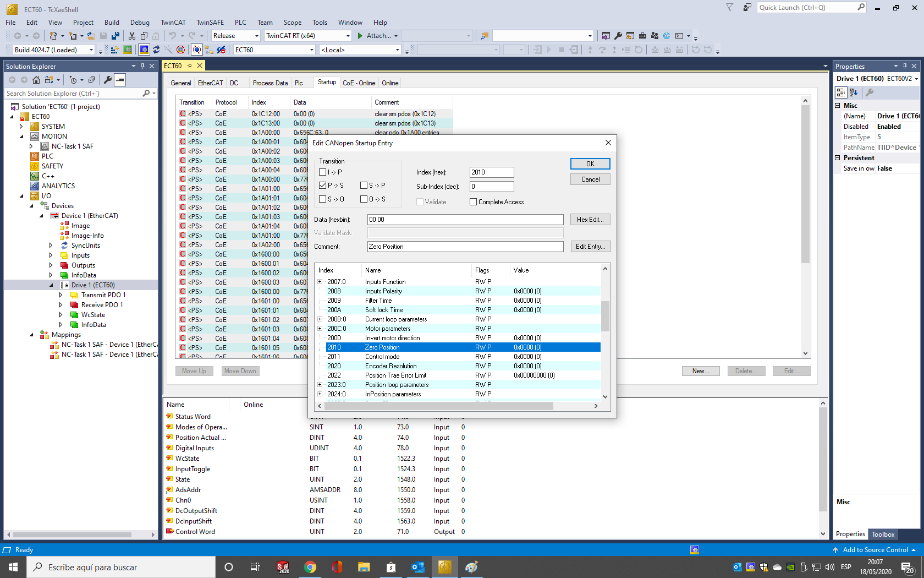
Task: Click the object dictionary vertical scrollbar thumb
Action: click(605, 316)
